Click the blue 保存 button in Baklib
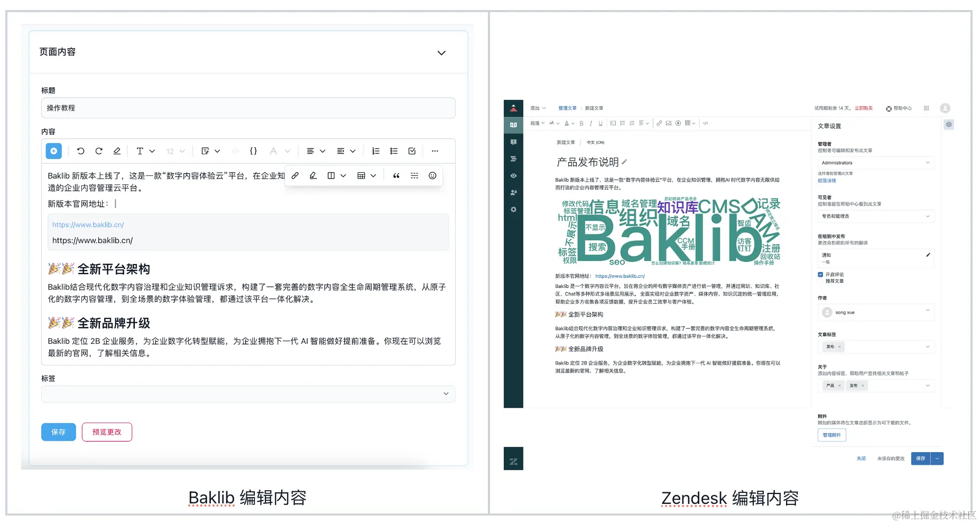 (59, 432)
